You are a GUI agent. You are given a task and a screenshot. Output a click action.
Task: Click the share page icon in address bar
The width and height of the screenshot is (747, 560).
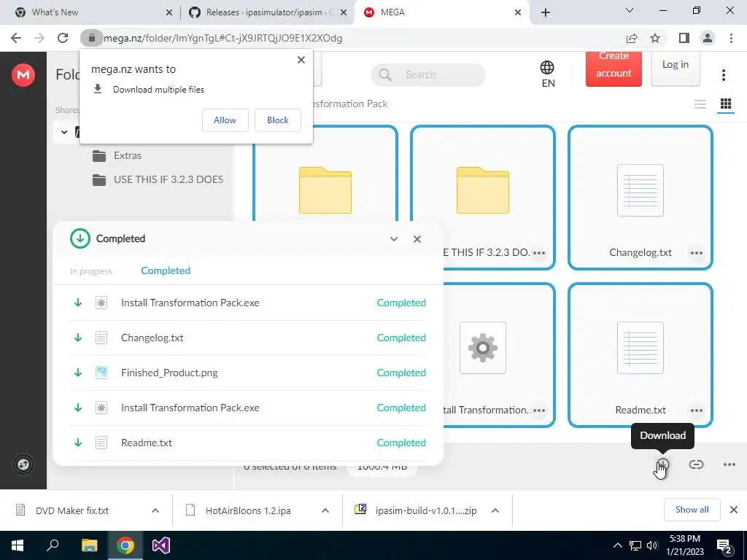click(x=632, y=38)
